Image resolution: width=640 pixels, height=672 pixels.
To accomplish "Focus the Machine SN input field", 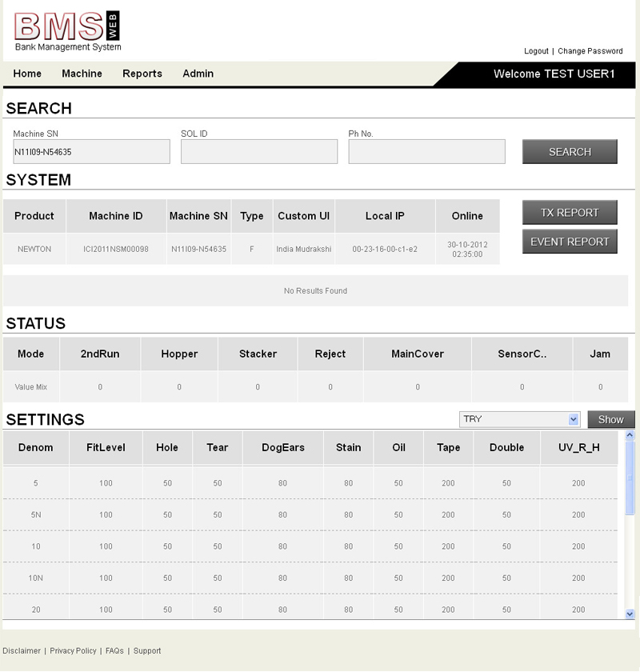I will [91, 152].
